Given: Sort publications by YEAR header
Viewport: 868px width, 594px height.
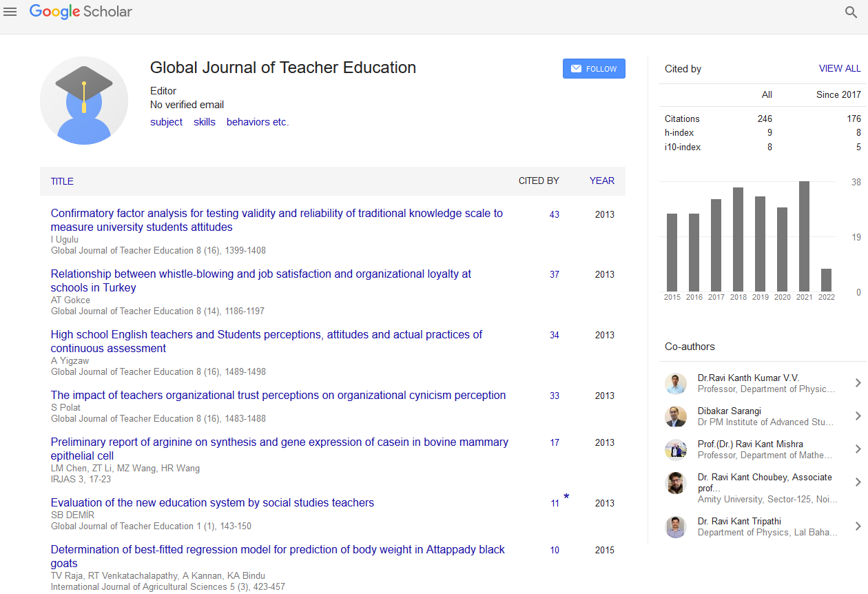Looking at the screenshot, I should (x=602, y=181).
